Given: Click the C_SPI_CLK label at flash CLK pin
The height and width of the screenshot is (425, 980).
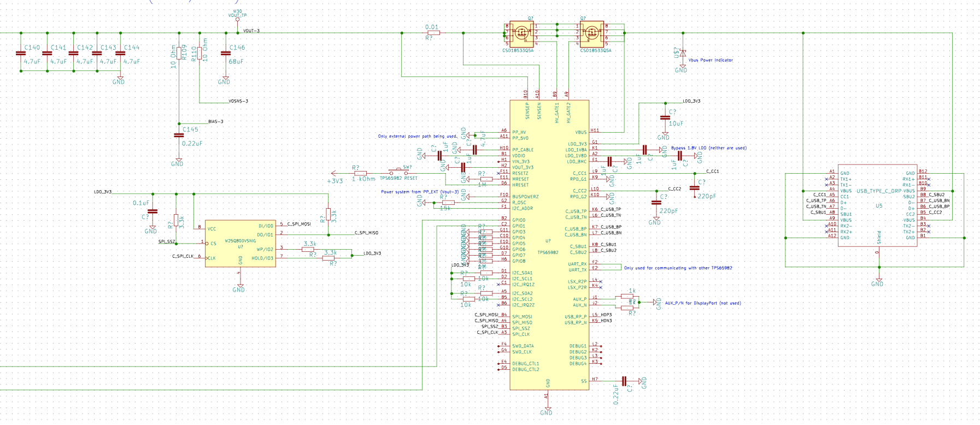Looking at the screenshot, I should (x=183, y=256).
